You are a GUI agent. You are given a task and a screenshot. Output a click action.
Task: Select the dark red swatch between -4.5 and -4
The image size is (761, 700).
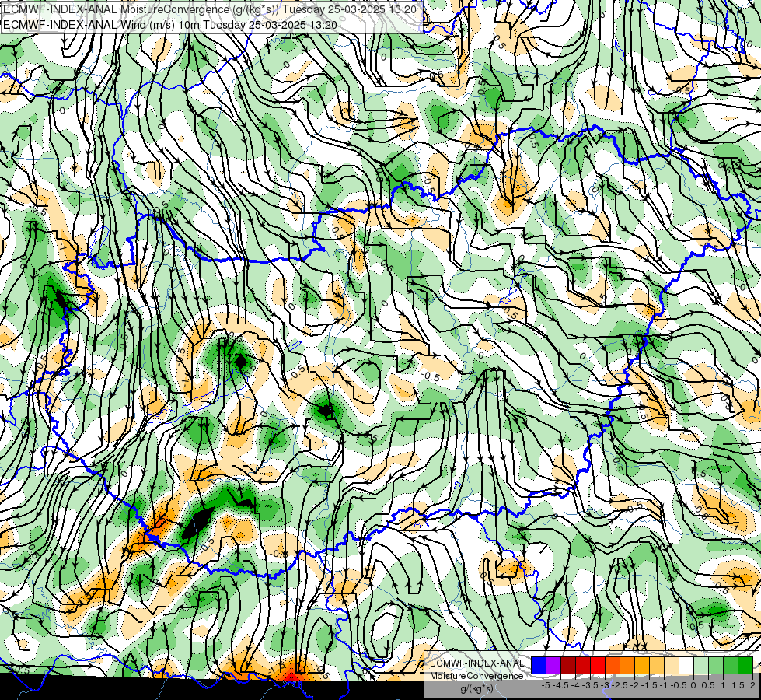click(x=568, y=666)
